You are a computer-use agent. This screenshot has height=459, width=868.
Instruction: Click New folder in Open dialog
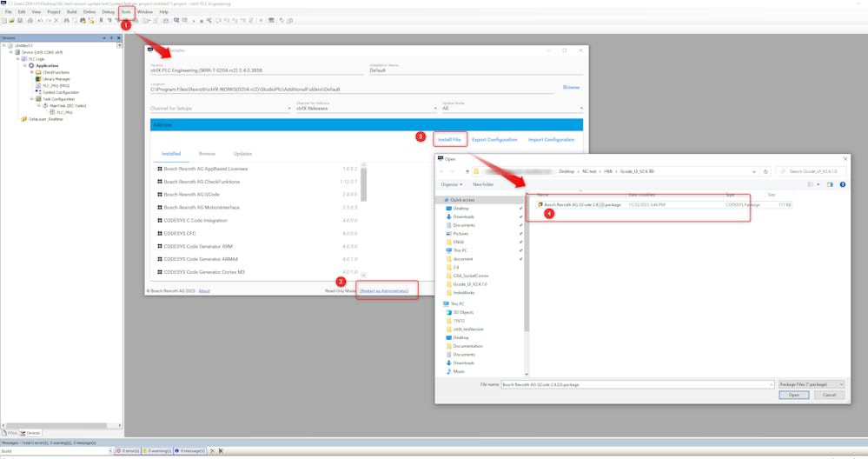pyautogui.click(x=483, y=184)
